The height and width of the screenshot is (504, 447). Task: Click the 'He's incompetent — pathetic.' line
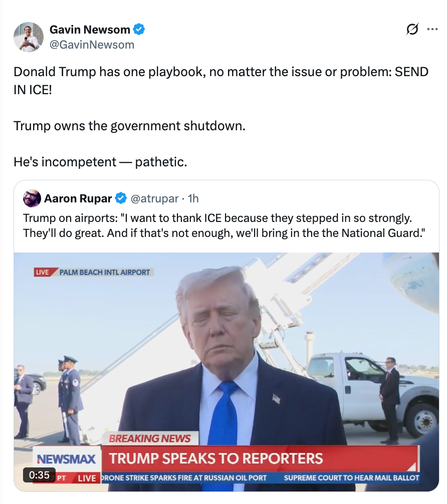[100, 162]
